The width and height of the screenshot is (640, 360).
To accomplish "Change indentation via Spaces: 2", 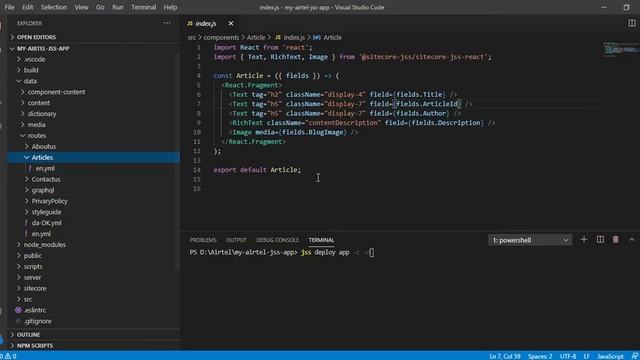I will pyautogui.click(x=540, y=356).
